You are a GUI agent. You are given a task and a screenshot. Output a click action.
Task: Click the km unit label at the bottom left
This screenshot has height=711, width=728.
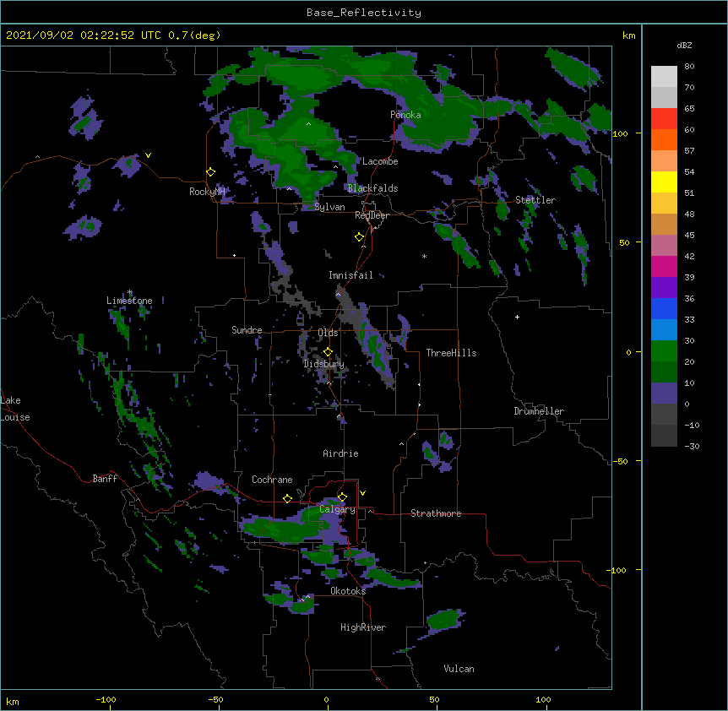coord(13,701)
